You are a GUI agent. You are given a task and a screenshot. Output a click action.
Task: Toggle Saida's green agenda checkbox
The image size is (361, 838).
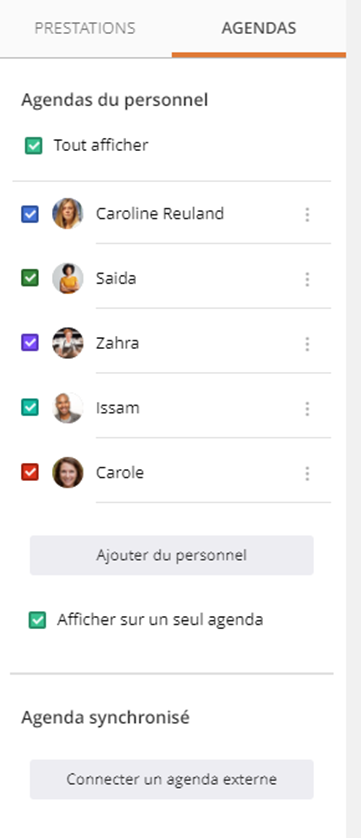tap(30, 278)
